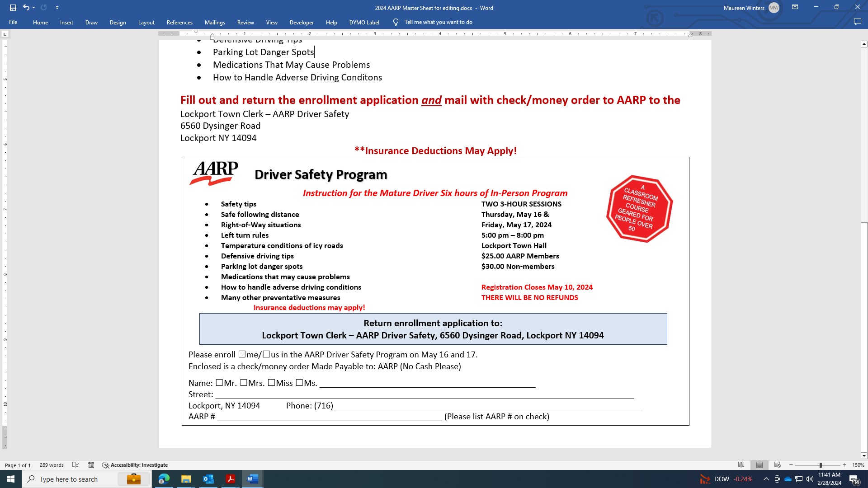
Task: Click the 'Return enrollment application to:' text
Action: (x=433, y=323)
